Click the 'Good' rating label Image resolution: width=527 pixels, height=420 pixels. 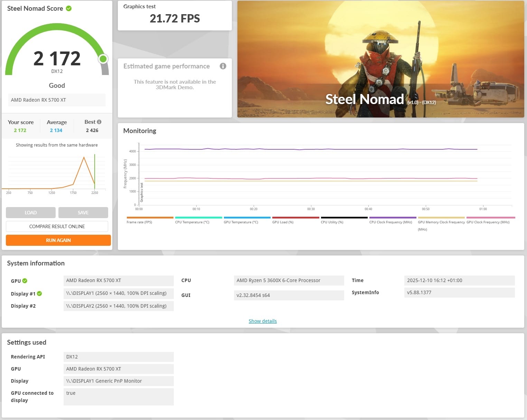click(x=57, y=85)
